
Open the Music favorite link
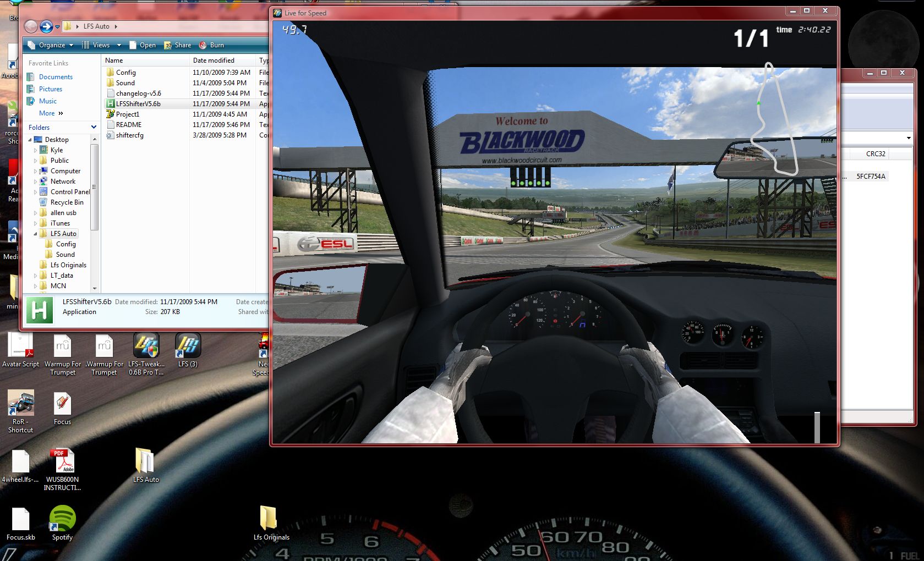pyautogui.click(x=48, y=101)
